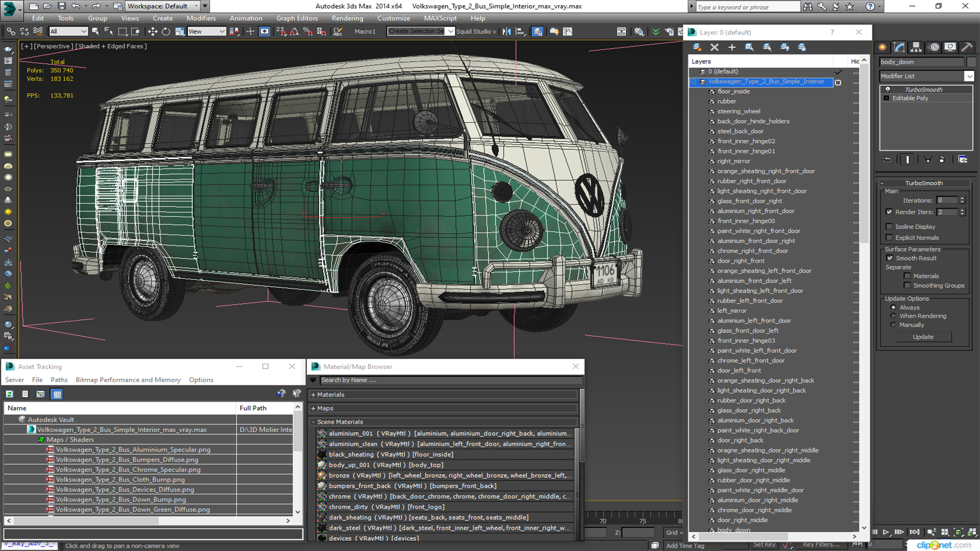Open the Material Editor toolbar icon
The width and height of the screenshot is (980, 551).
(639, 32)
